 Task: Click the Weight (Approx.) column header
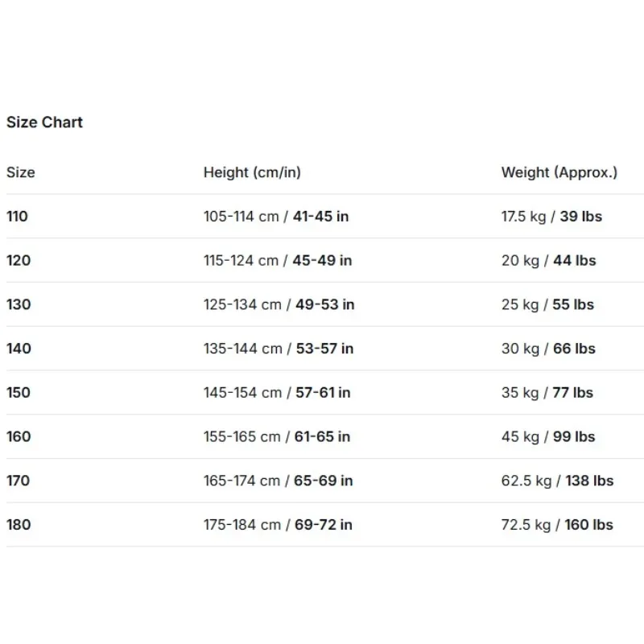(x=559, y=172)
